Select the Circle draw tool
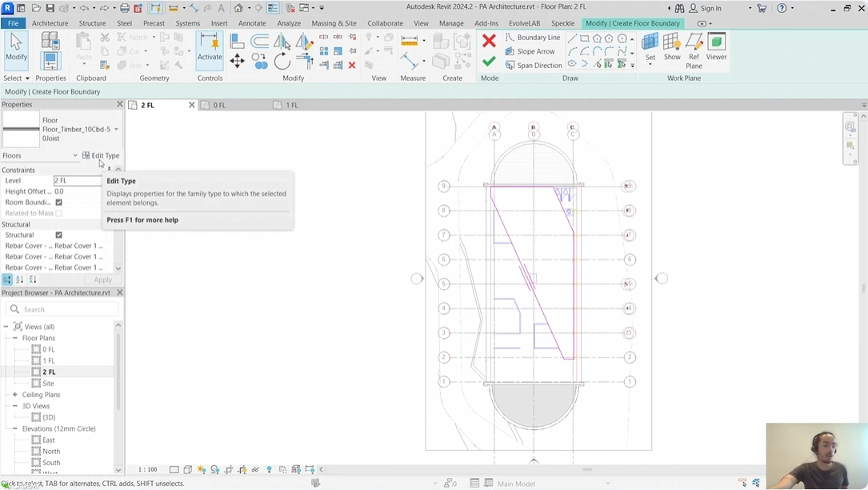 [x=622, y=38]
